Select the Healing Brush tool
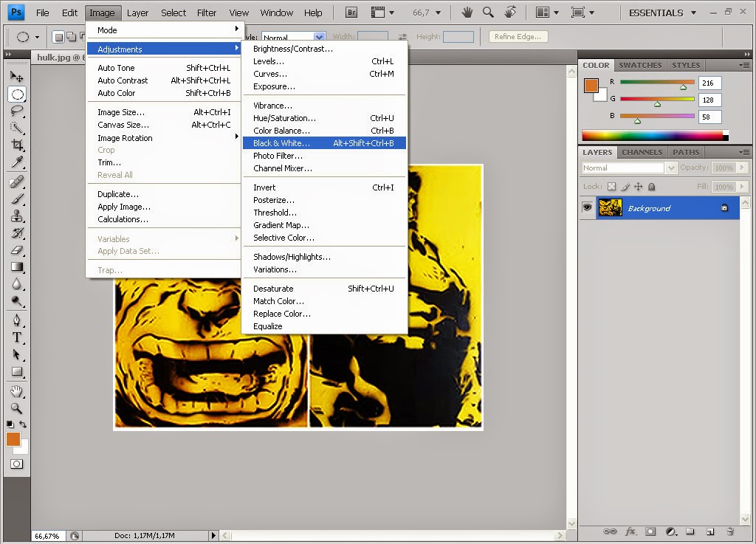Viewport: 756px width, 544px height. pyautogui.click(x=17, y=182)
